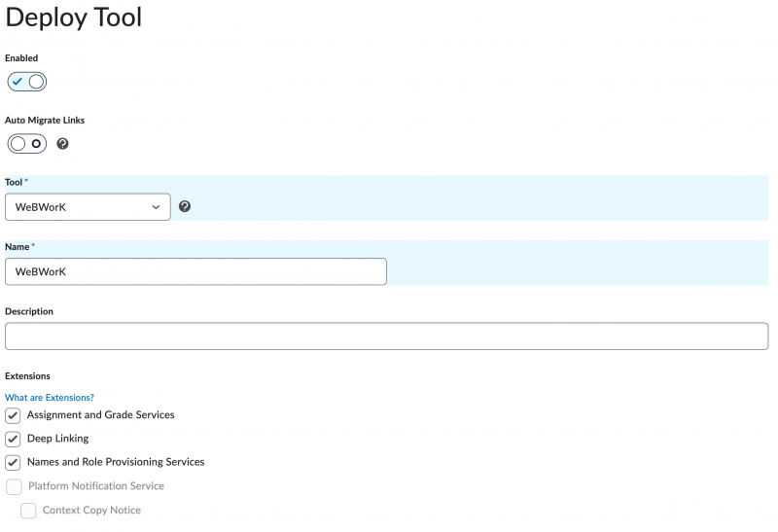Check the Context Copy Notice checkbox
The height and width of the screenshot is (532, 778).
click(x=28, y=511)
